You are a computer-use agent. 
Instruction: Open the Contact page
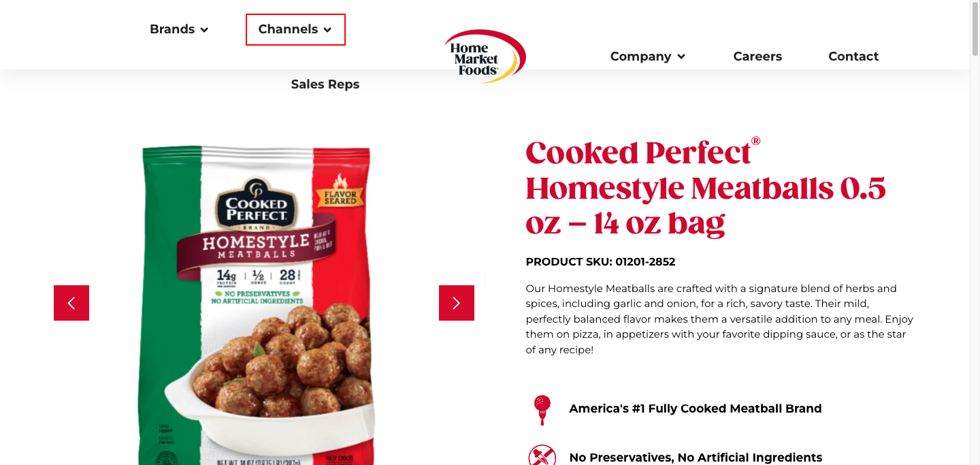[x=853, y=57]
